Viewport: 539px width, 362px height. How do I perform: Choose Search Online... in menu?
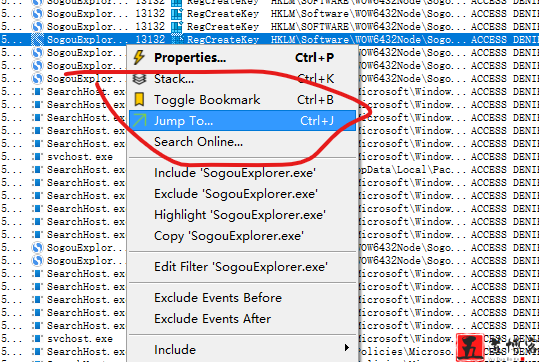click(242, 142)
